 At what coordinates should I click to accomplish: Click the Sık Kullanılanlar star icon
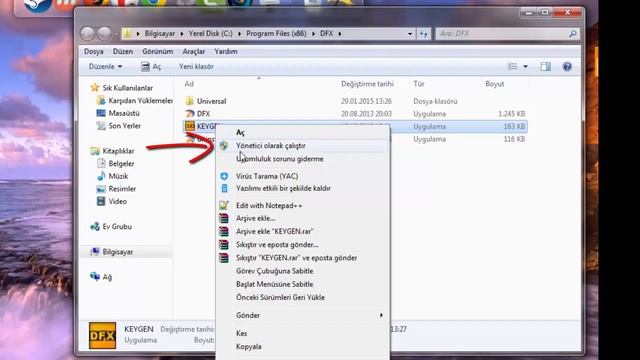pyautogui.click(x=95, y=87)
